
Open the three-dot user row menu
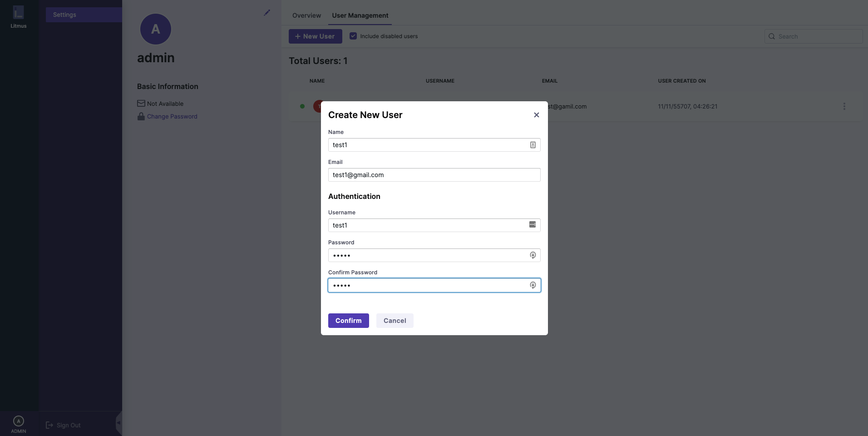tap(844, 106)
